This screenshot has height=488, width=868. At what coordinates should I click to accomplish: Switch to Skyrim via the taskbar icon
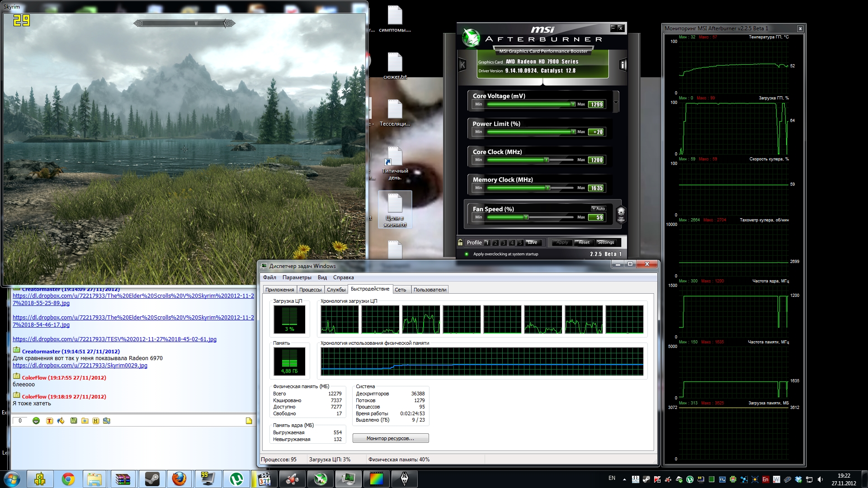coord(405,479)
